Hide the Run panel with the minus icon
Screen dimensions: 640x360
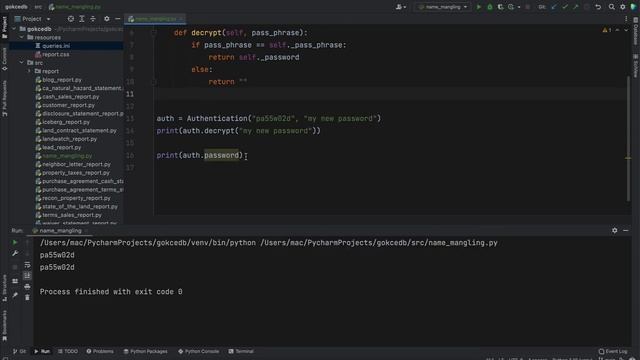click(x=626, y=231)
